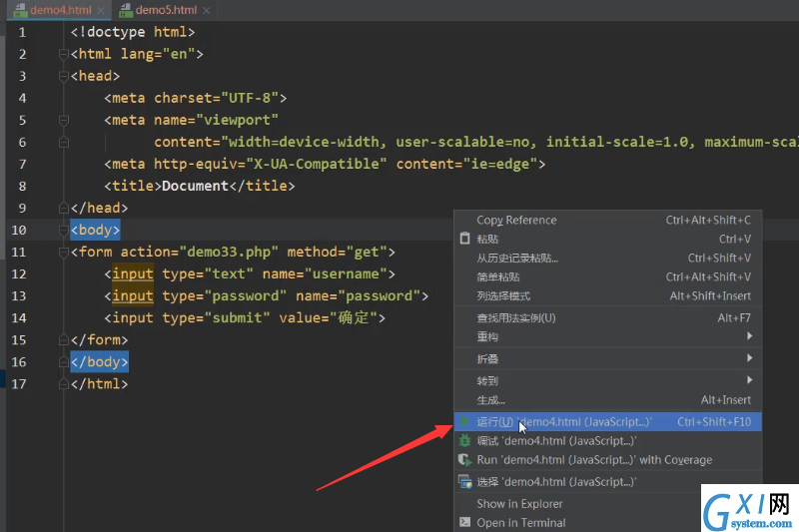Click the highlighted input tag on line 12
Image resolution: width=799 pixels, height=532 pixels.
click(x=133, y=273)
